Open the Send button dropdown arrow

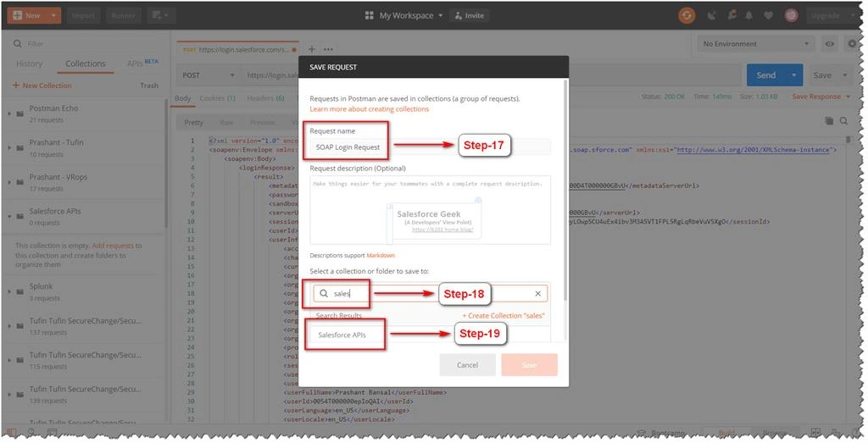tap(793, 75)
